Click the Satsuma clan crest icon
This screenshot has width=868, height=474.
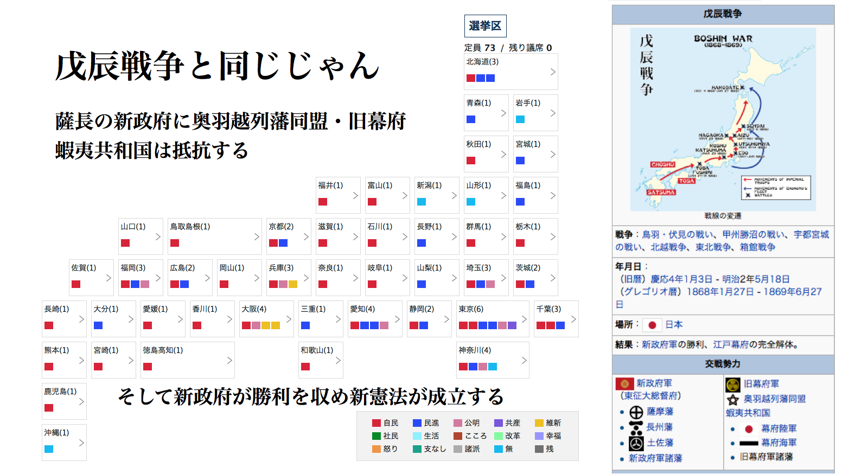pos(636,412)
